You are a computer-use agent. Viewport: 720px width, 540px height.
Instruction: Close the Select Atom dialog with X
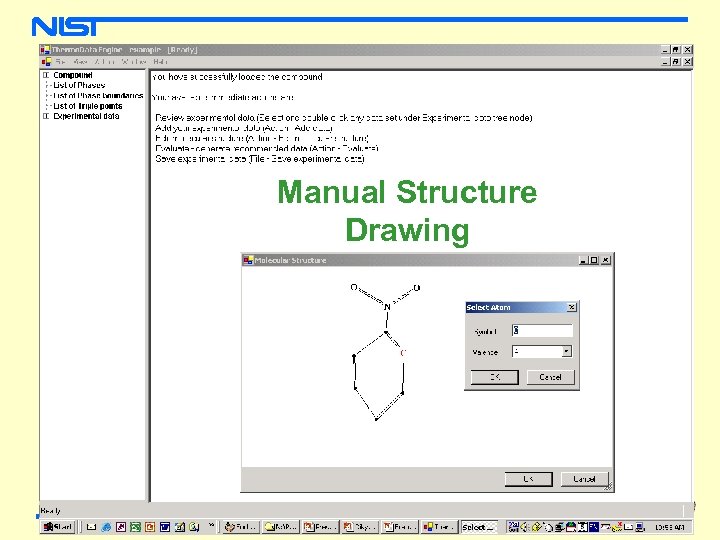(x=572, y=307)
